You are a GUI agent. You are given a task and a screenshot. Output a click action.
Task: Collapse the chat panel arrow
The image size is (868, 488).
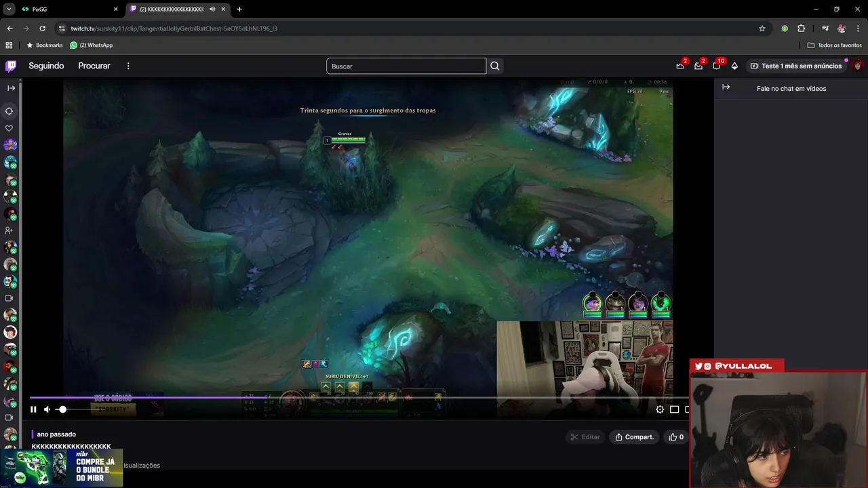[726, 87]
